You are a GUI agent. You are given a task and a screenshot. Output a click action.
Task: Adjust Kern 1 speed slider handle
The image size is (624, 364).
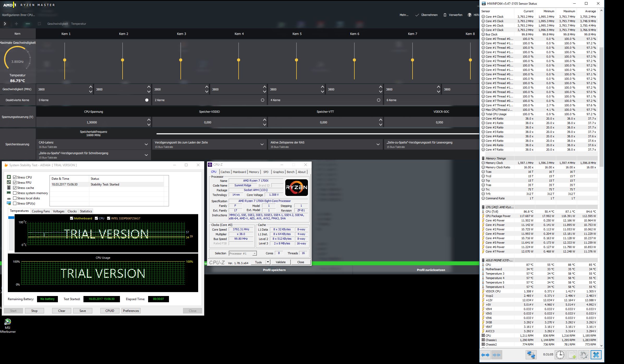coord(65,60)
